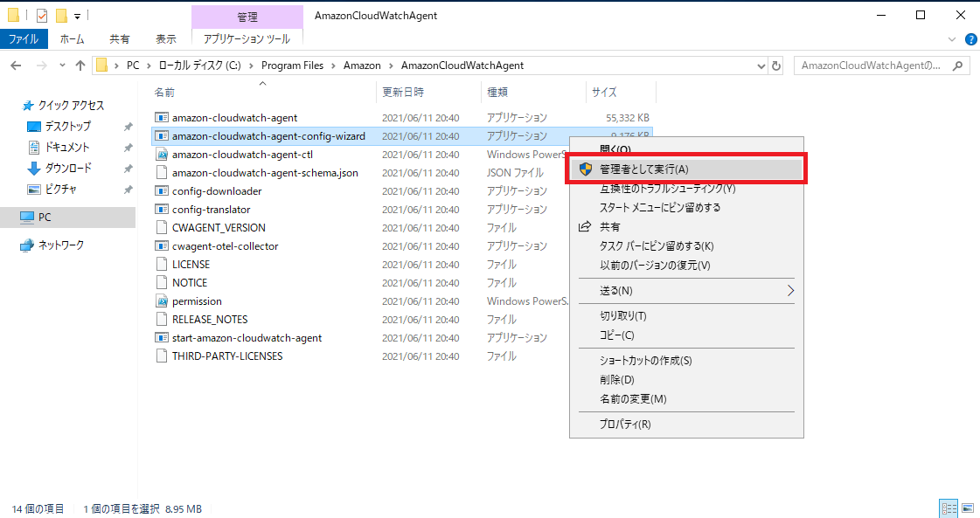The image size is (980, 518).
Task: Select クイック アクセス in navigation pane
Action: (x=71, y=106)
